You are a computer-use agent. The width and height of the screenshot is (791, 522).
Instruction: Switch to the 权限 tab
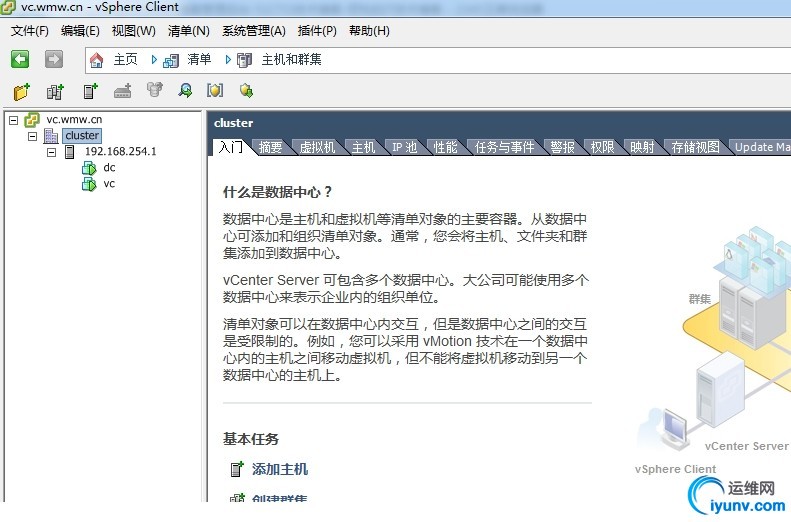tap(602, 147)
